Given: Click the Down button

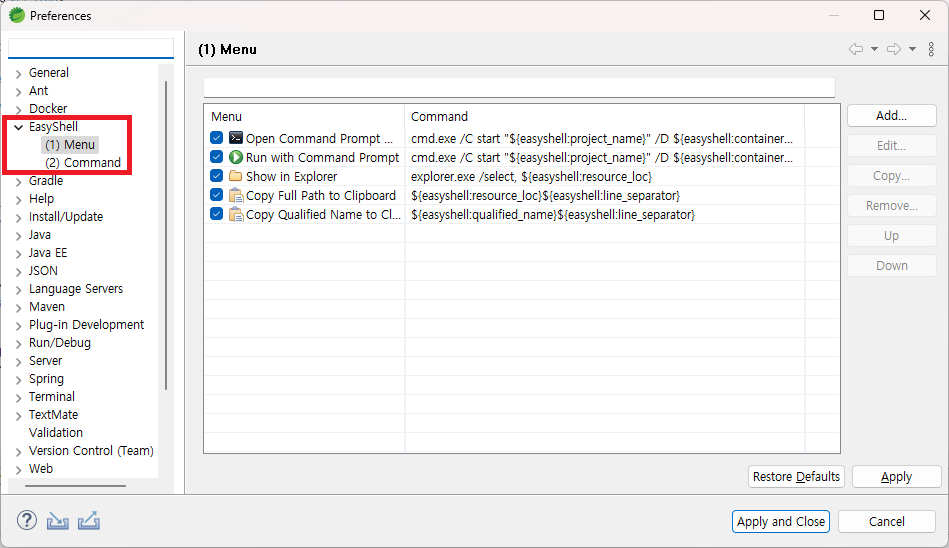Looking at the screenshot, I should tap(892, 265).
